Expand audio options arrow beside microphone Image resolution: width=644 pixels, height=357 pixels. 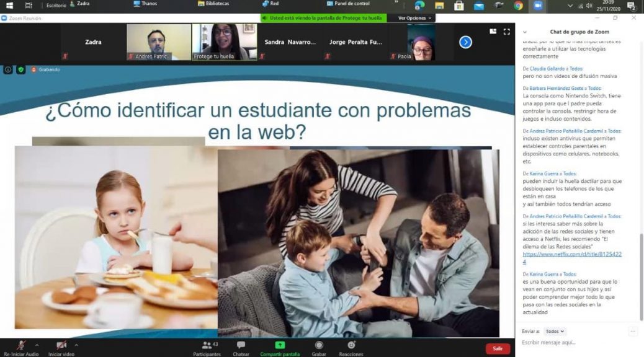[37, 345]
